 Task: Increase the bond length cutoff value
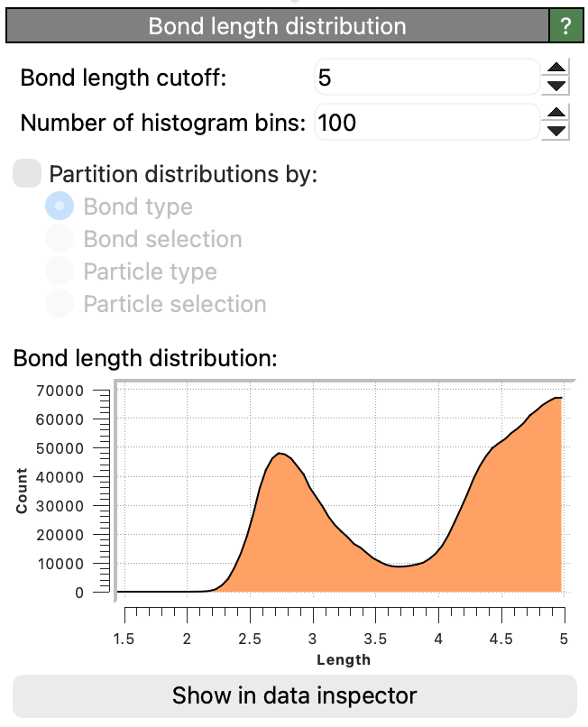[557, 68]
